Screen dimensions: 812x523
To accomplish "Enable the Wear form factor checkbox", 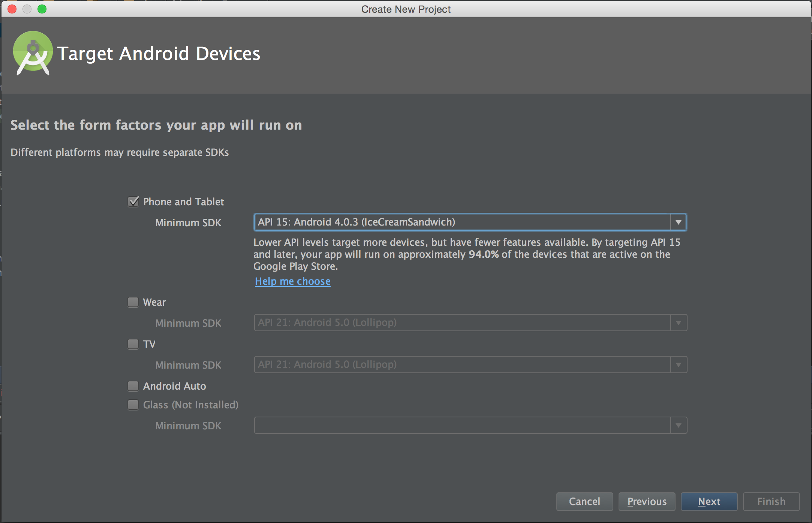I will (133, 302).
